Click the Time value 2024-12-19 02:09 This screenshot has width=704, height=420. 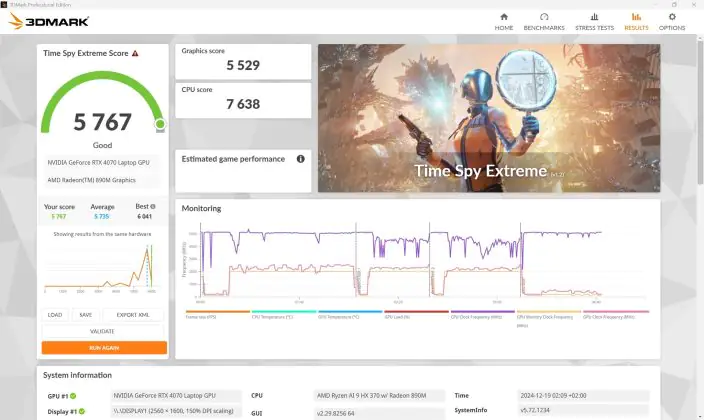(583, 396)
